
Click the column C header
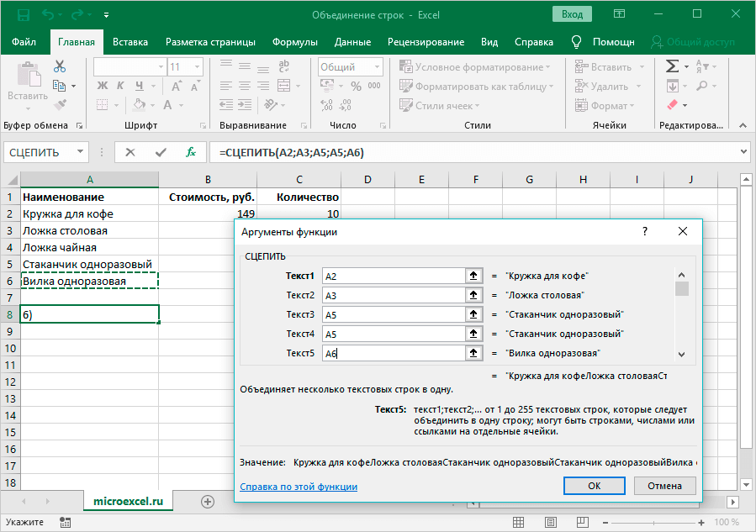pyautogui.click(x=299, y=179)
